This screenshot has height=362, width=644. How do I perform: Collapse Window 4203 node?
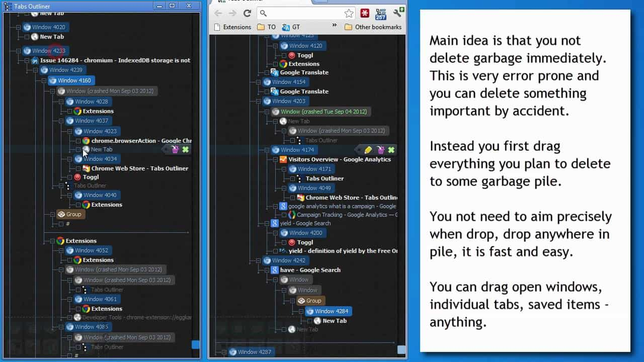point(258,101)
